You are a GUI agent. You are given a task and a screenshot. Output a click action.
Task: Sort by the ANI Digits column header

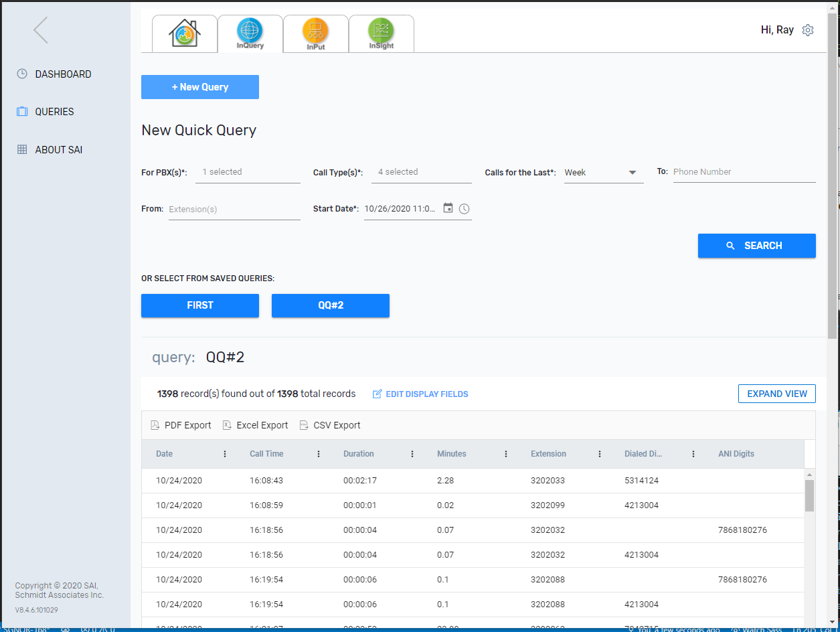tap(736, 454)
